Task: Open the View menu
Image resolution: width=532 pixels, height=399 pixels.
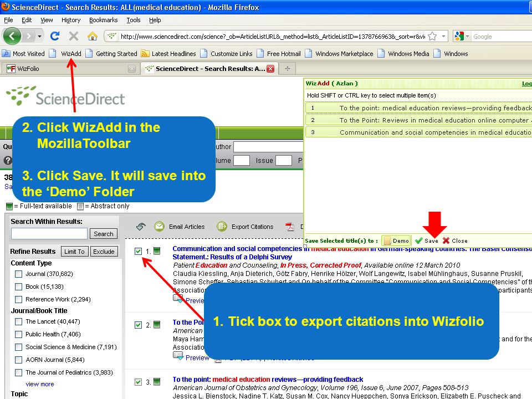Action: (47, 20)
